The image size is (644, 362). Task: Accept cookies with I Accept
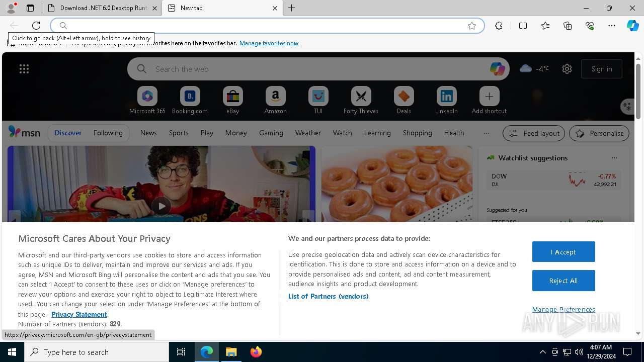pos(563,252)
